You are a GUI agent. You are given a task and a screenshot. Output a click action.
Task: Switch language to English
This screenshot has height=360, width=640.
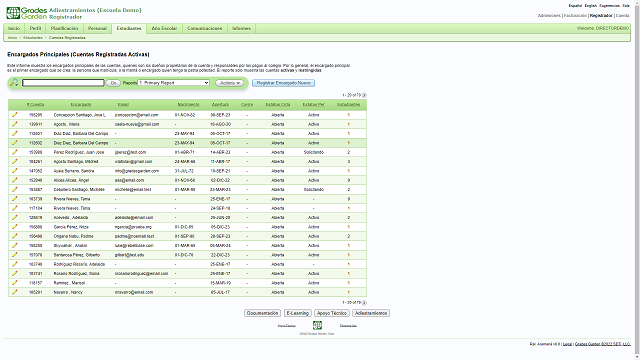(591, 6)
